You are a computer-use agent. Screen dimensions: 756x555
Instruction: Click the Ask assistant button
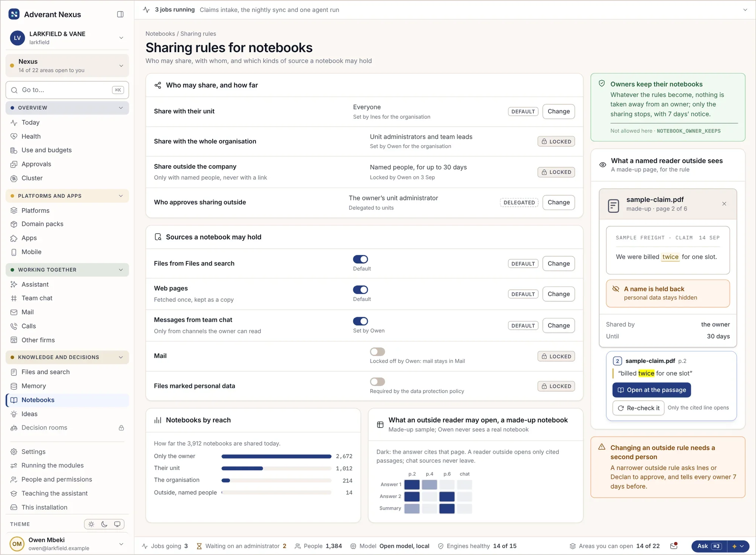709,546
